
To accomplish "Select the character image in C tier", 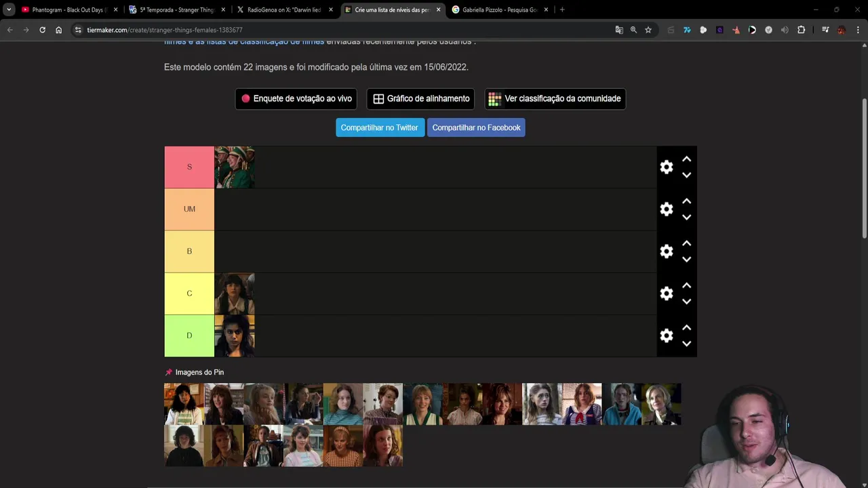I will pyautogui.click(x=235, y=293).
